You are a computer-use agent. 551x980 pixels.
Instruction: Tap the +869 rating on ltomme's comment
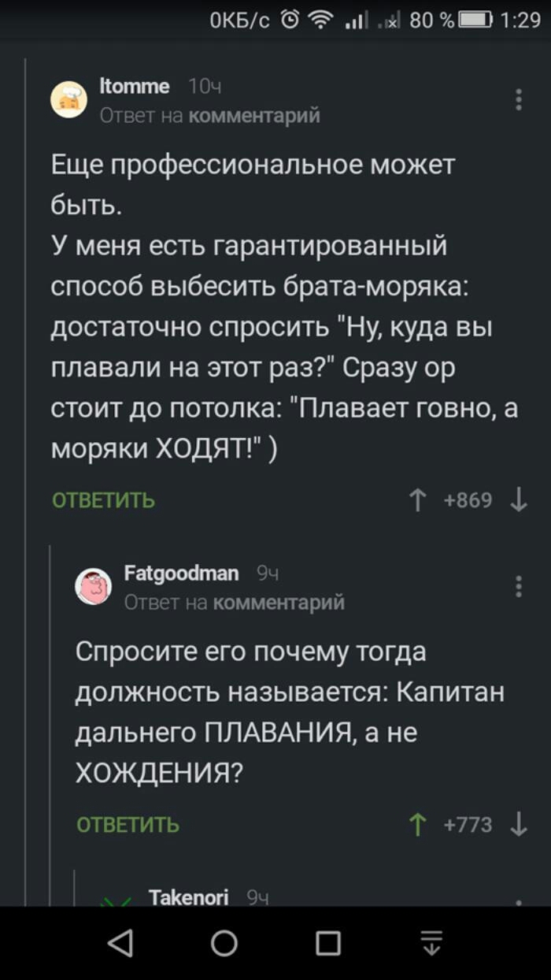(468, 500)
